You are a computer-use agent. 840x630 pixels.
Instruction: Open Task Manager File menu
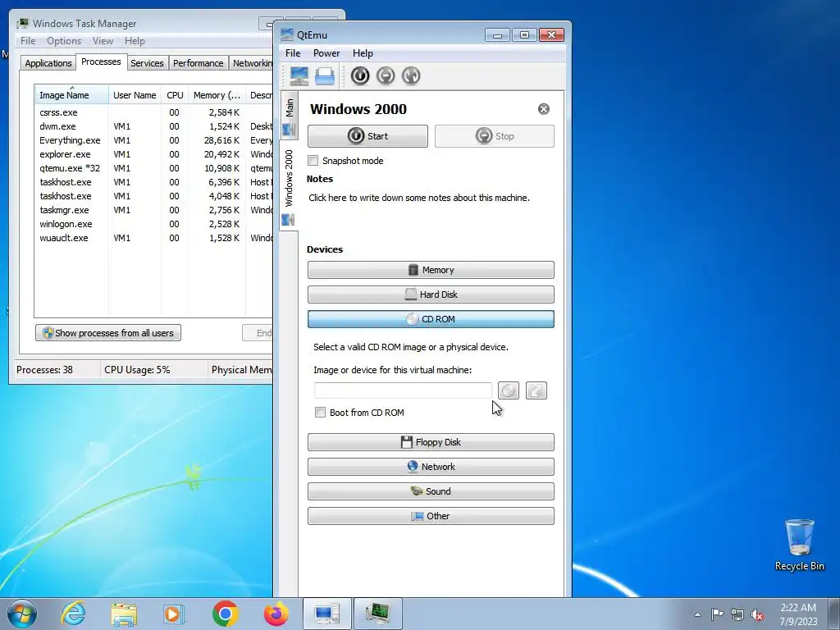[x=28, y=41]
